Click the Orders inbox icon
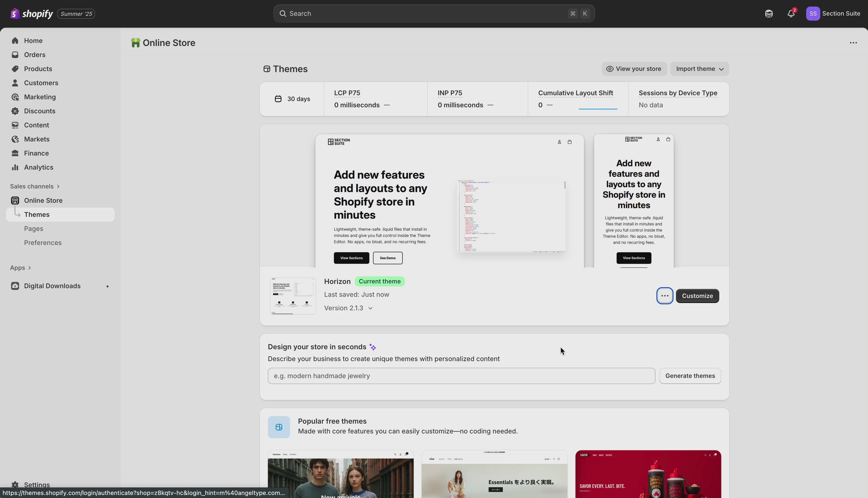868x498 pixels. click(15, 55)
